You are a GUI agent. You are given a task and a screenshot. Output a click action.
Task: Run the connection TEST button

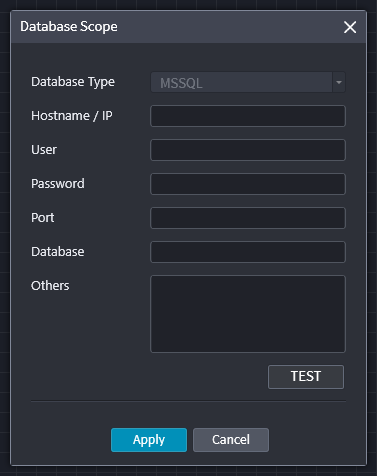(306, 377)
